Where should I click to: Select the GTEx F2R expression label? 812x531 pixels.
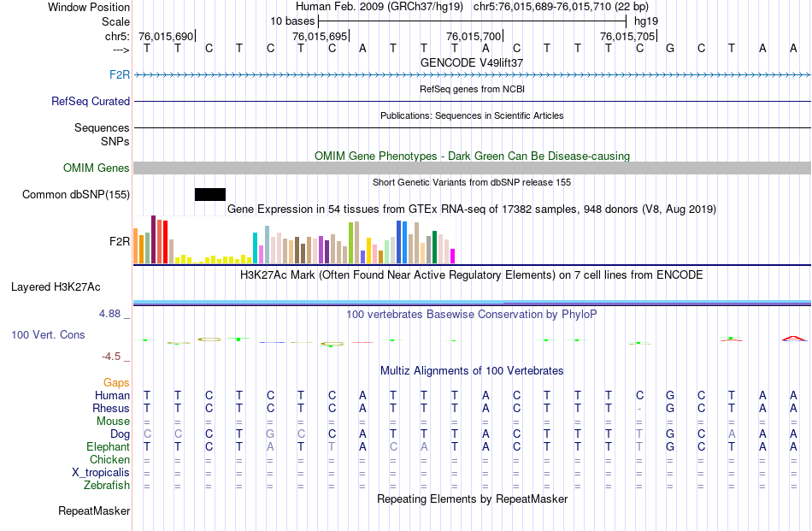[120, 241]
